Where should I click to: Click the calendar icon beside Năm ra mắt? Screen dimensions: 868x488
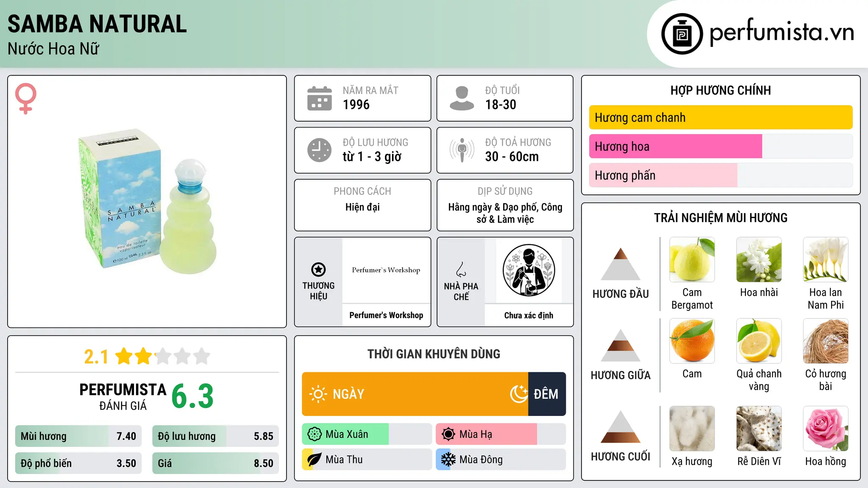pos(320,98)
